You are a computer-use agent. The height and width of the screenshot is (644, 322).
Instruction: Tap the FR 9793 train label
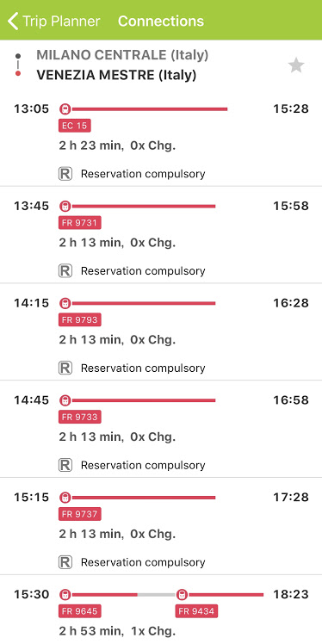pos(80,319)
